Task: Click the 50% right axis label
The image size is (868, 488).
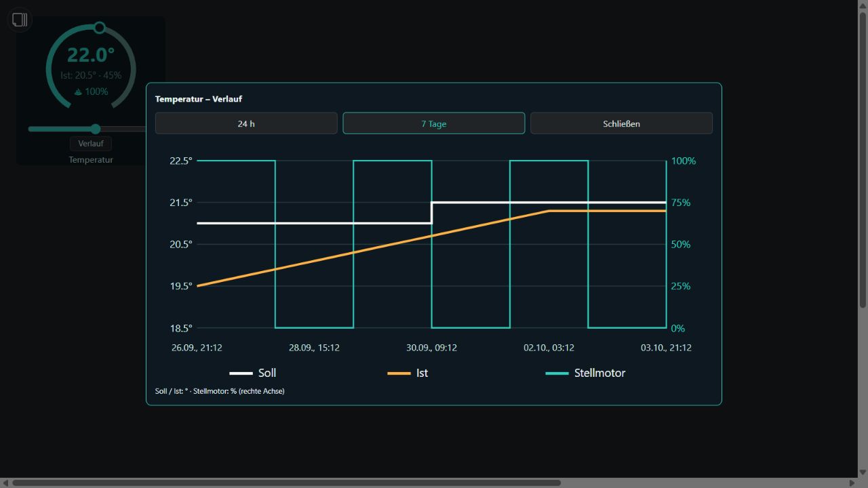Action: coord(681,244)
